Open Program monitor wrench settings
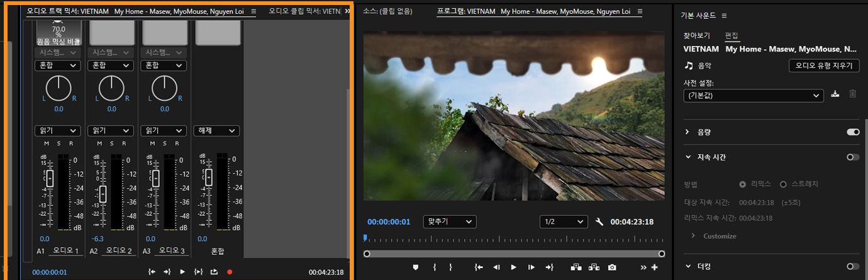This screenshot has width=868, height=280. click(599, 222)
